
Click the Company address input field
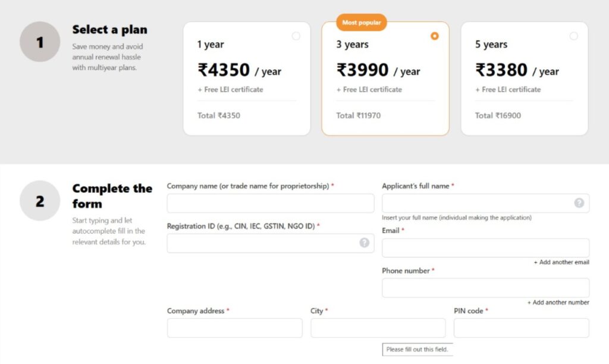click(234, 328)
